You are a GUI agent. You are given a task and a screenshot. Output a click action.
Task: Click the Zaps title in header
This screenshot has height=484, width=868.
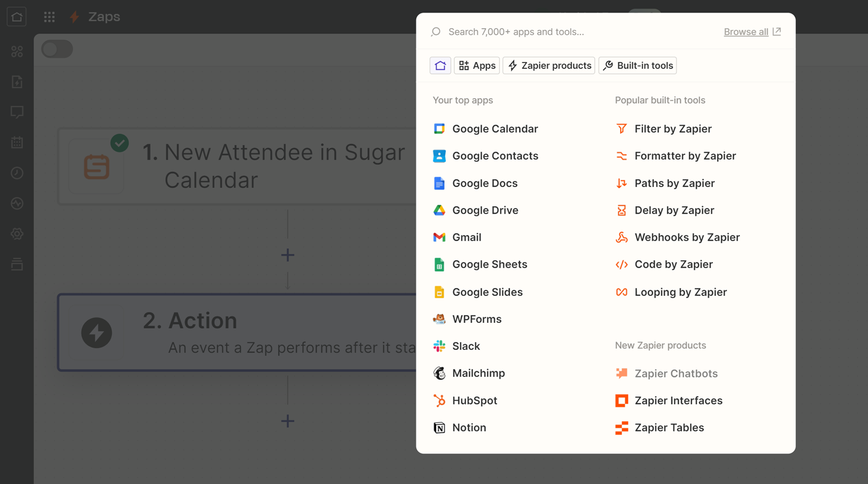[104, 17]
